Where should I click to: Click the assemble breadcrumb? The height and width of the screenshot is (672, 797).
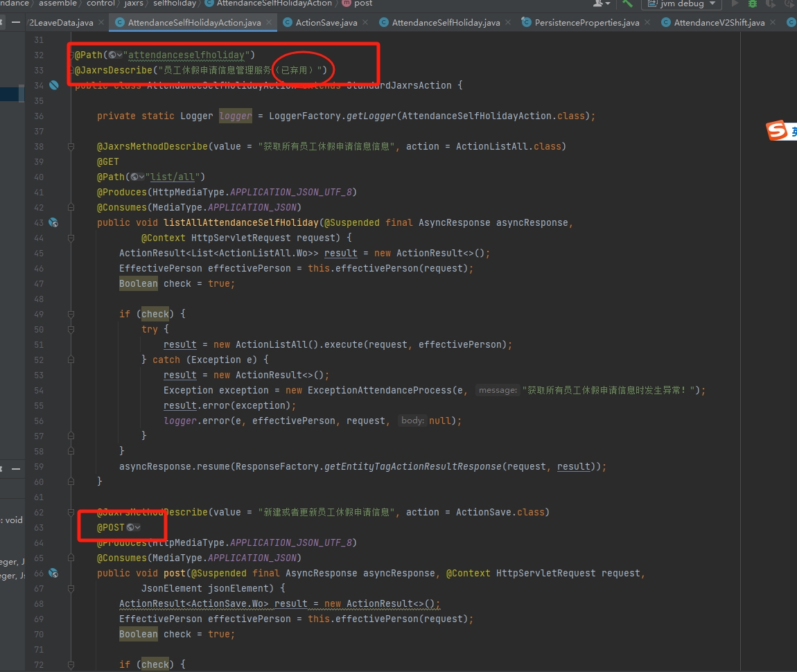[58, 3]
